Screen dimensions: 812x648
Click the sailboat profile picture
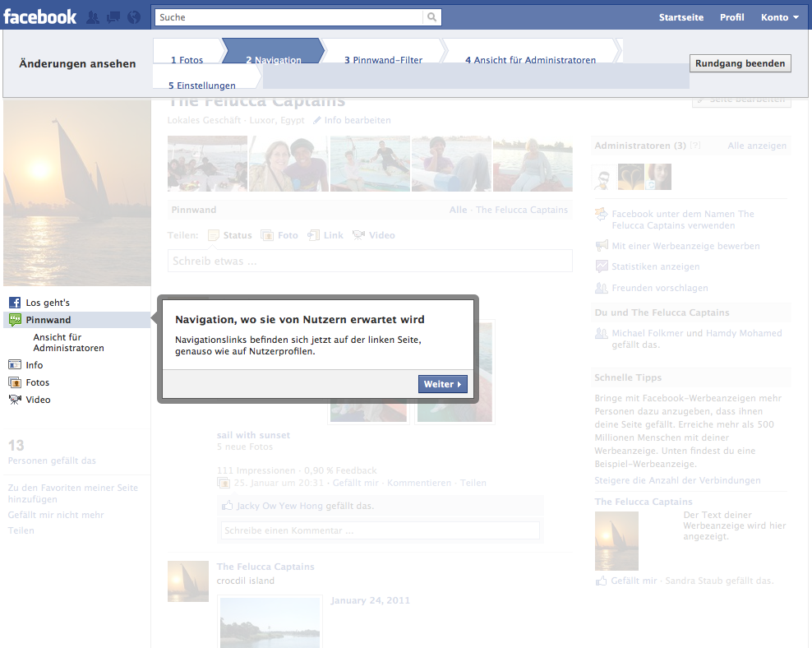click(77, 192)
